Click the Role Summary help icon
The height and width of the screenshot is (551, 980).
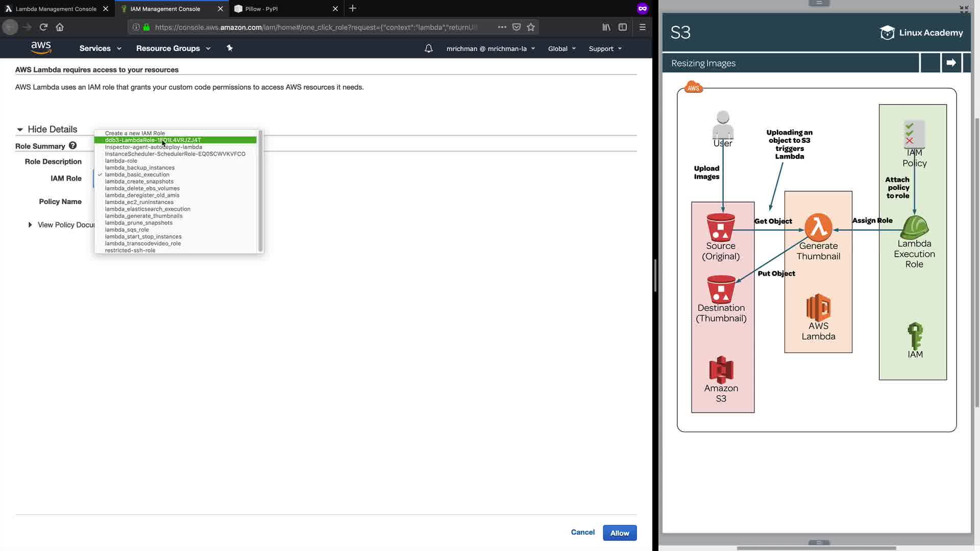(x=73, y=146)
